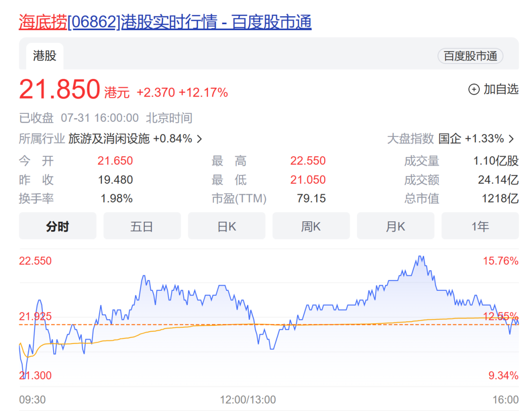Click the chart axis label 21.300
Viewport: 532px width, 411px height.
pyautogui.click(x=35, y=376)
